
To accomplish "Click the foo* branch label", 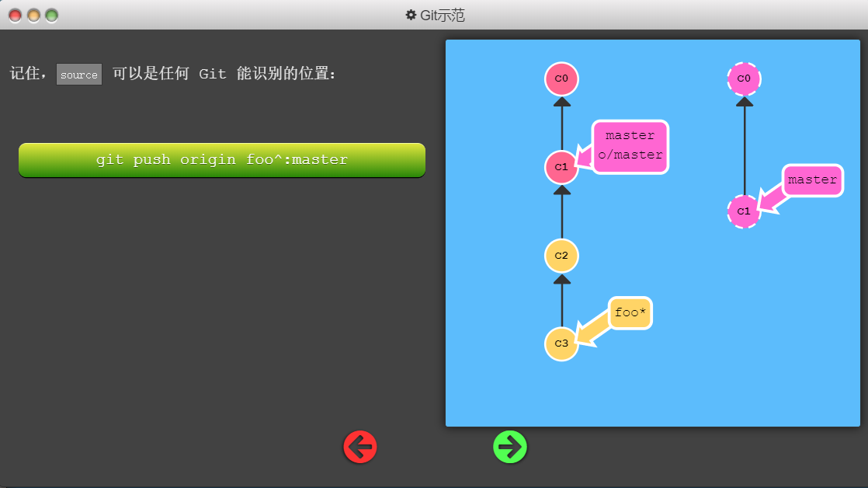I will click(630, 313).
